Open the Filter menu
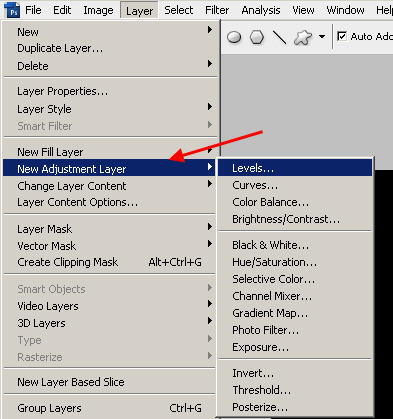The height and width of the screenshot is (419, 393). tap(217, 10)
